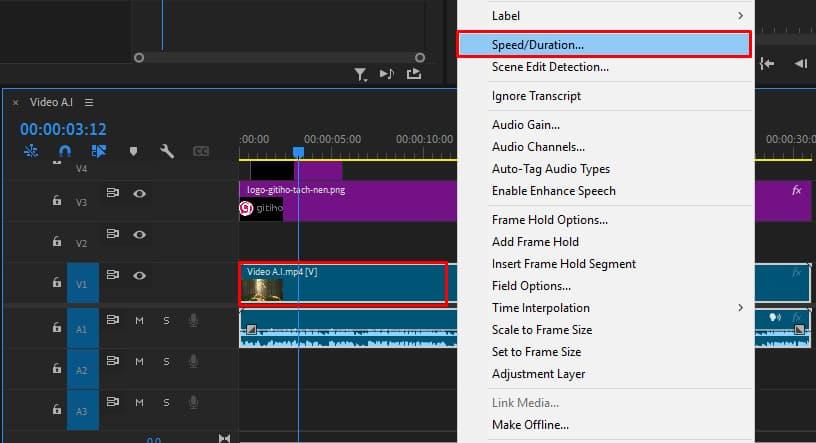The height and width of the screenshot is (443, 816).
Task: Toggle Linked Selection icon
Action: 98,151
